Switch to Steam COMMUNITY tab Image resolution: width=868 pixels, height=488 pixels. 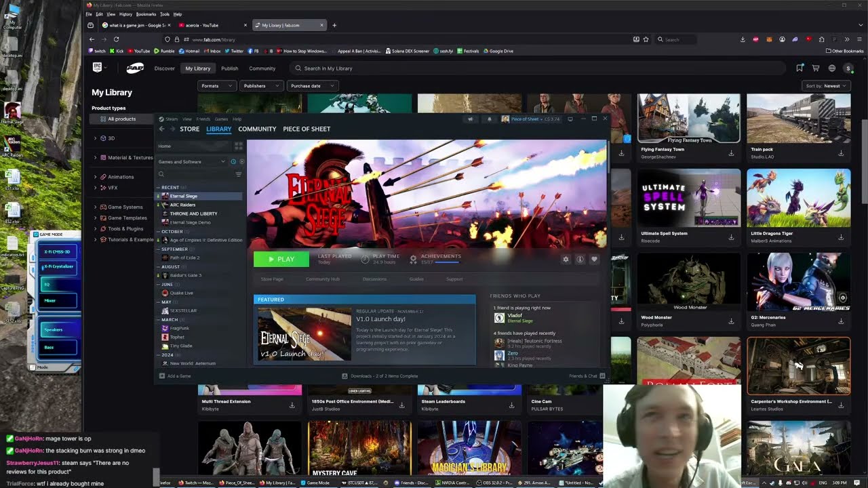257,129
